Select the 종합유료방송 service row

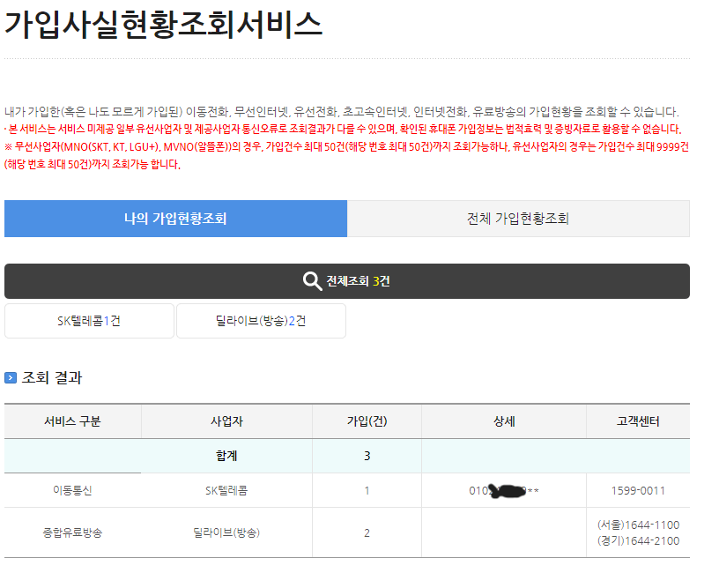point(73,532)
